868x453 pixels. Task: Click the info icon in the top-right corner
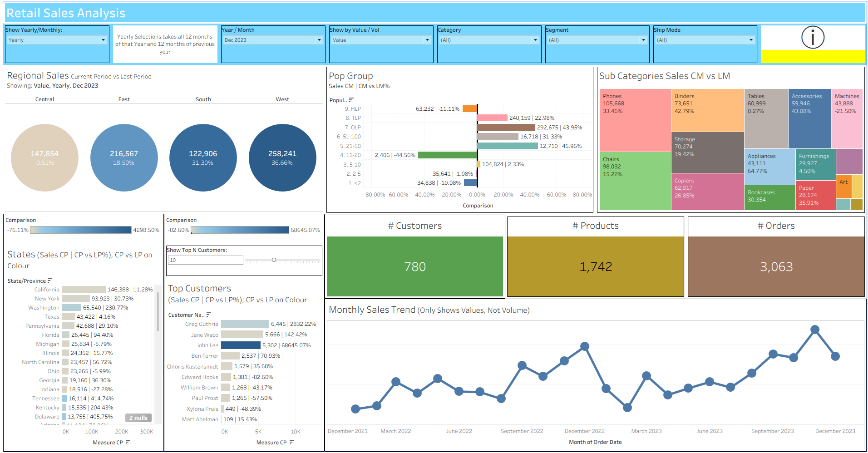click(x=813, y=38)
